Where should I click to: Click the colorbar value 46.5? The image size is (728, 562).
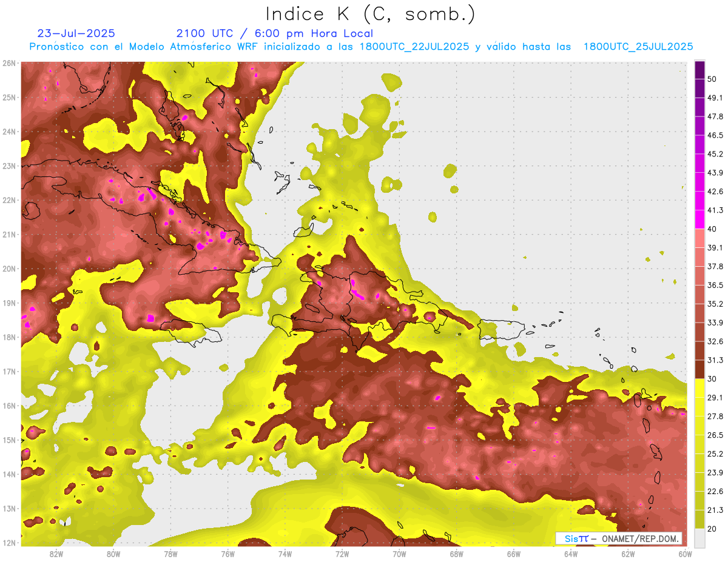point(715,135)
